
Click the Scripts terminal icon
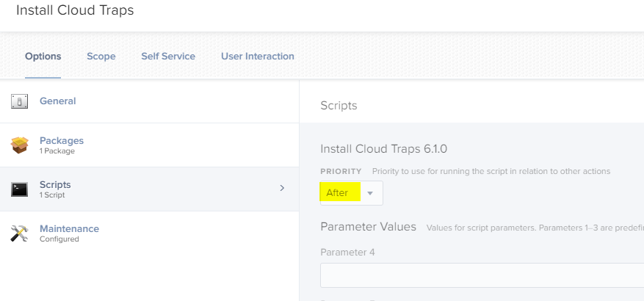[19, 189]
